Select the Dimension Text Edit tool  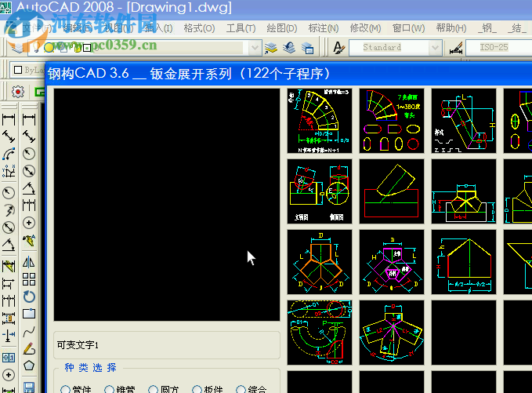pyautogui.click(x=29, y=240)
